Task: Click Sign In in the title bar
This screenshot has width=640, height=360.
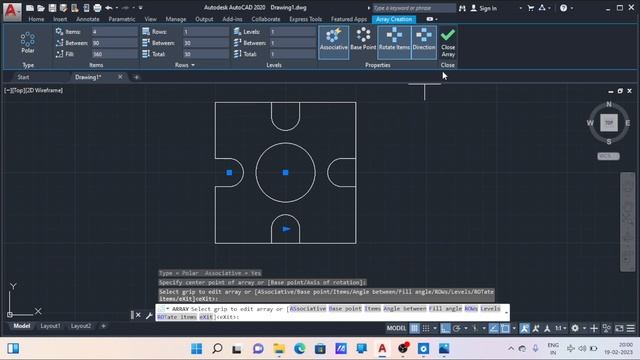Action: click(x=488, y=8)
